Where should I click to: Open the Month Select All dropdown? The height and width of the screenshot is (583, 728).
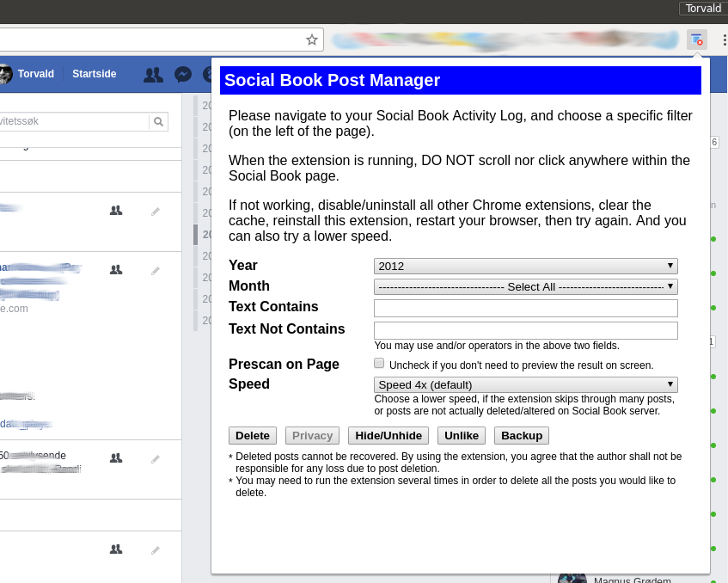(525, 286)
